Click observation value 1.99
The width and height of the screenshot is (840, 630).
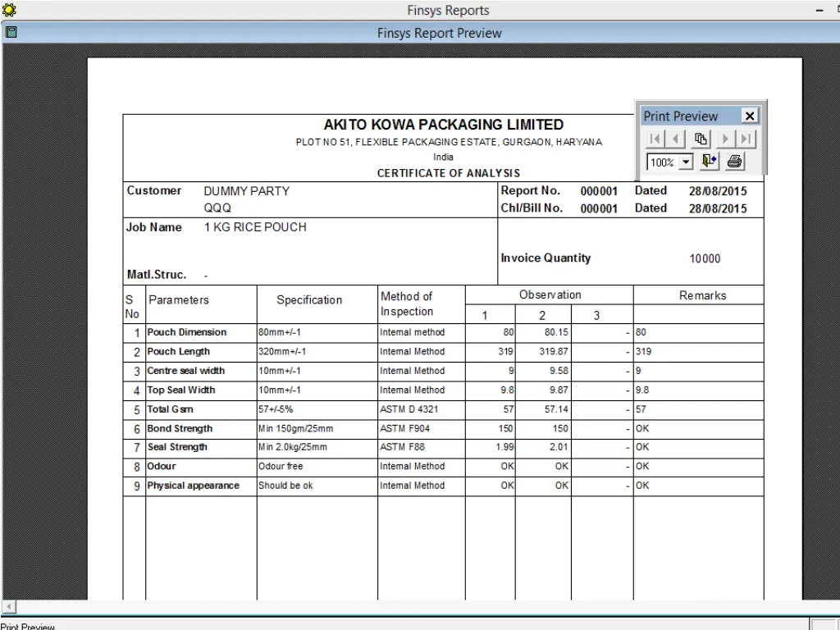(504, 447)
